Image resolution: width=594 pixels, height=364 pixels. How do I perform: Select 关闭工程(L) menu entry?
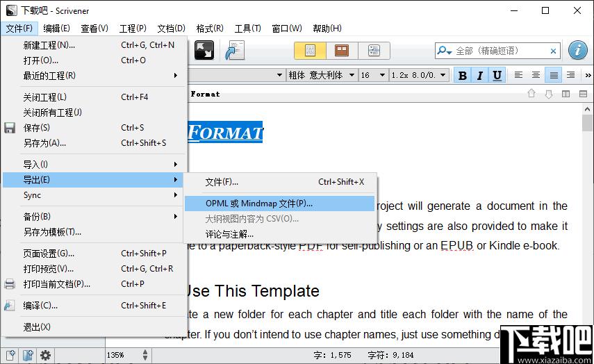click(94, 97)
